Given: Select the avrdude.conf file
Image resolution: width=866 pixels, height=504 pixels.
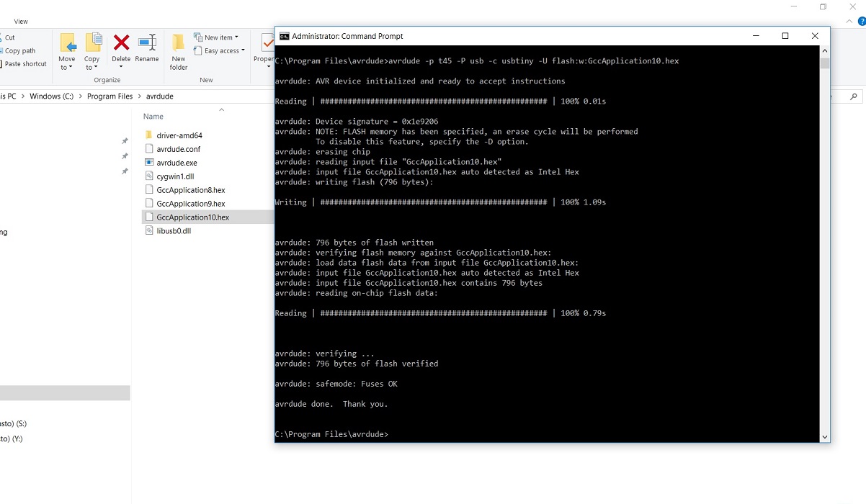Looking at the screenshot, I should [179, 149].
